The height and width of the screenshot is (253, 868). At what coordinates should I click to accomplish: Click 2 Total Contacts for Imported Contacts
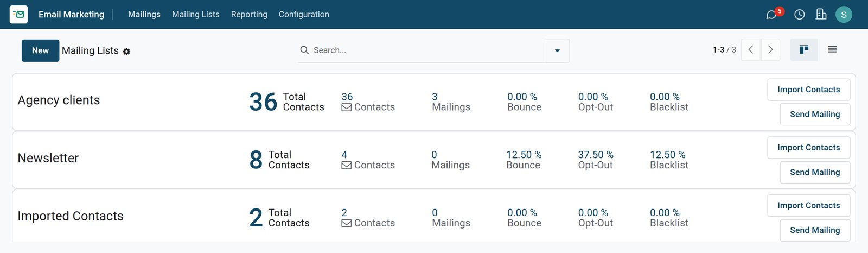[279, 218]
